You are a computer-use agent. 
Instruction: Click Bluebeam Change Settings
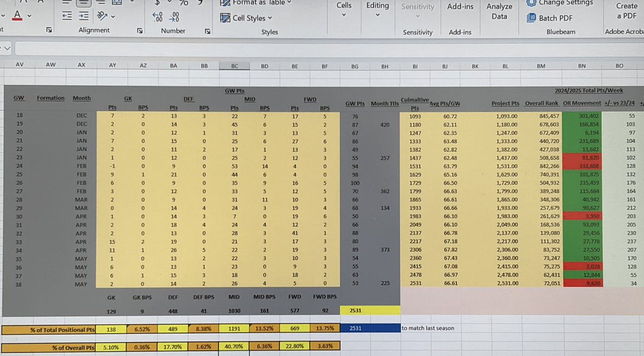coord(559,3)
